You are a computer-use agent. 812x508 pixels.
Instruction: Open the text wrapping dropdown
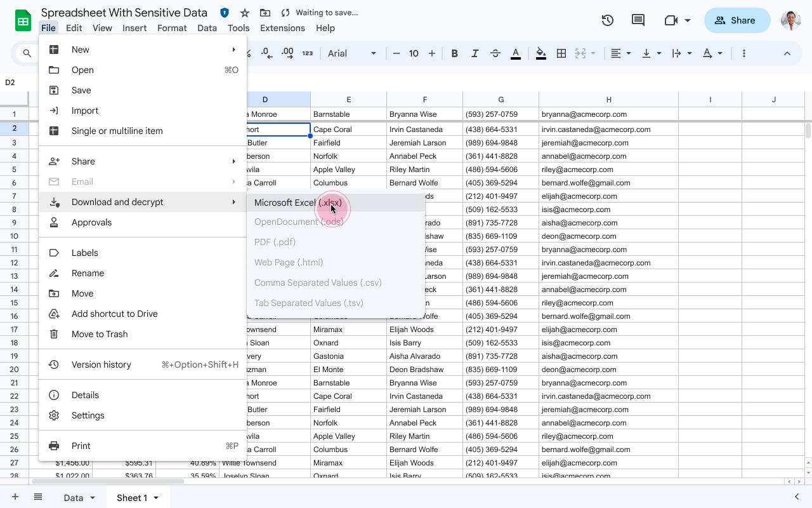click(681, 53)
